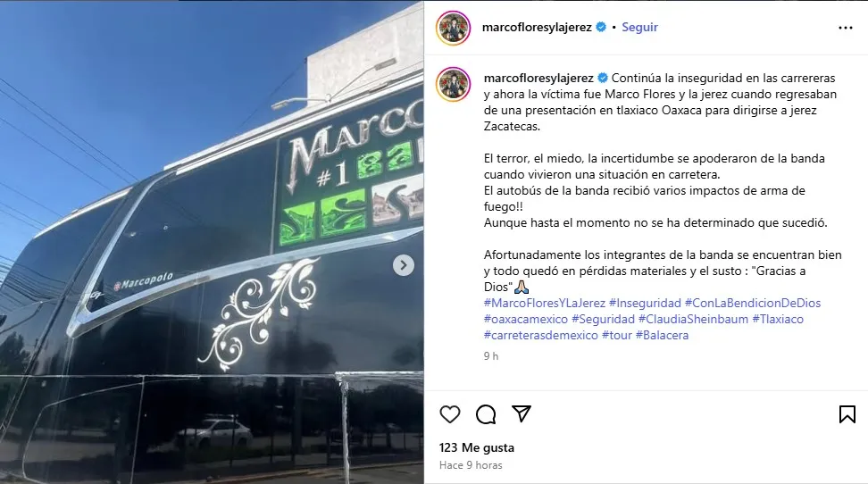
Task: Open the #ClaudiaSheinbaum hashtag
Action: click(693, 319)
